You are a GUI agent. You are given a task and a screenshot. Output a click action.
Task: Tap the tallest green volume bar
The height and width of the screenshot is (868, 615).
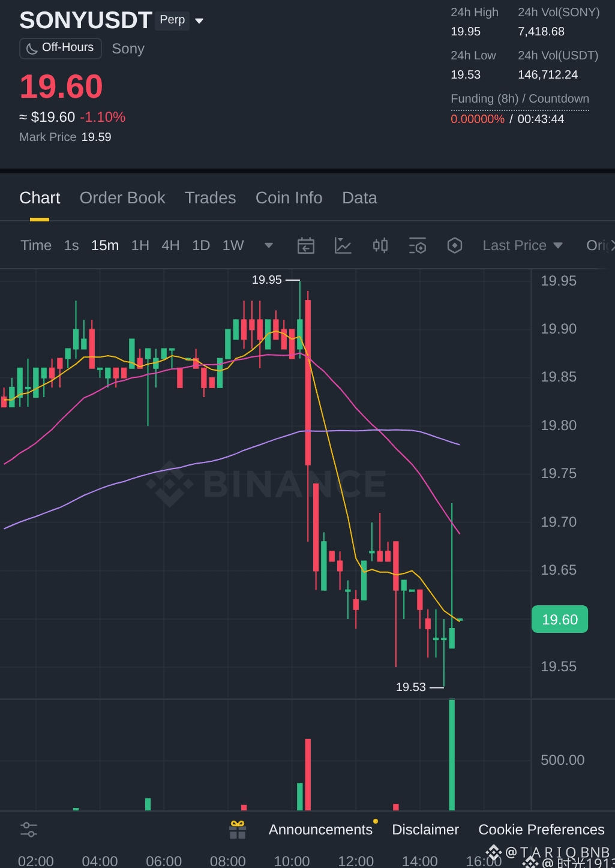click(452, 755)
